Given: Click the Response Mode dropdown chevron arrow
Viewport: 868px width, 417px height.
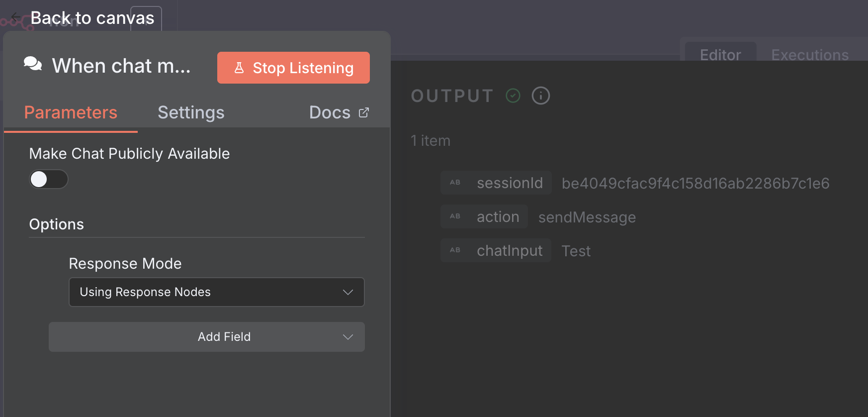Looking at the screenshot, I should coord(348,292).
